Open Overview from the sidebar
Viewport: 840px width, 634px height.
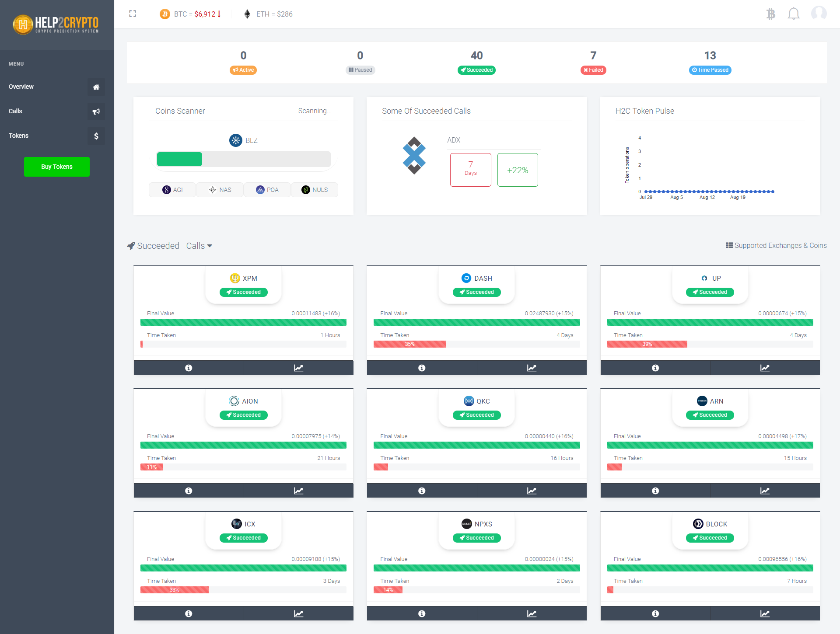pyautogui.click(x=56, y=87)
